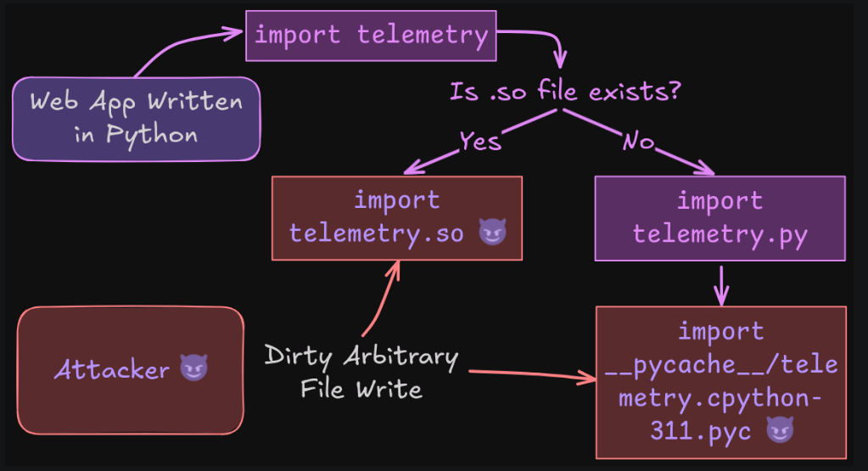Select the __pycache__ telemetry.cpython-311.pyc box

pyautogui.click(x=720, y=383)
